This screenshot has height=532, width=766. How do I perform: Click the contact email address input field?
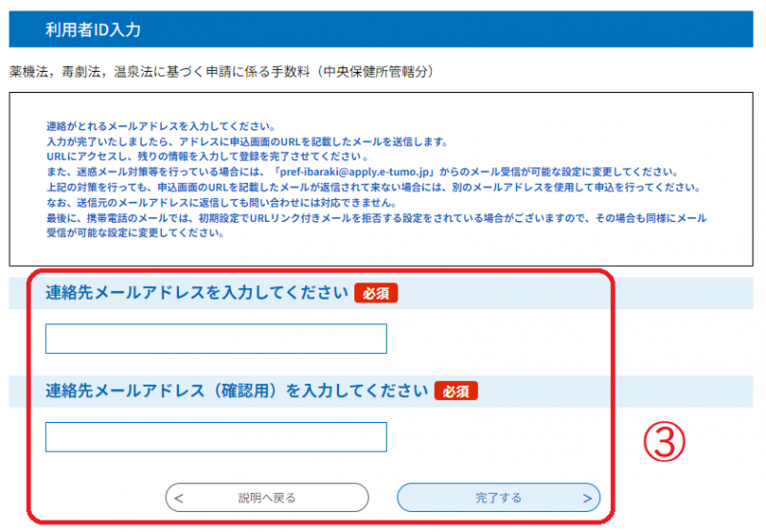215,339
